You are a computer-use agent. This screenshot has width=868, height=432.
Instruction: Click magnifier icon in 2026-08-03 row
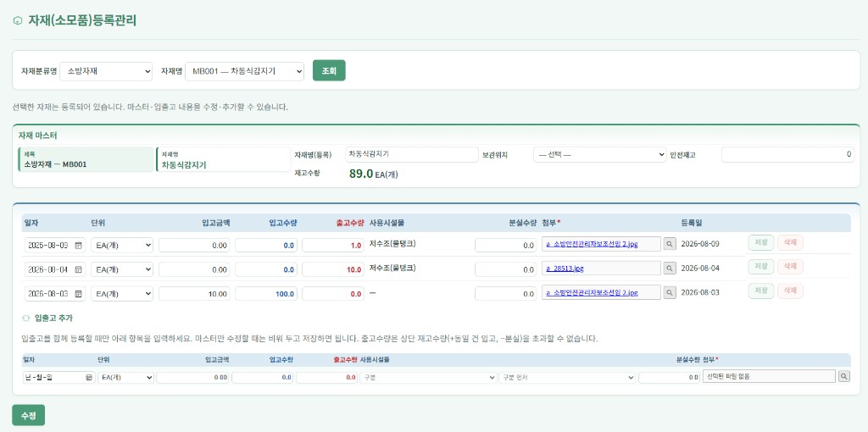(670, 292)
